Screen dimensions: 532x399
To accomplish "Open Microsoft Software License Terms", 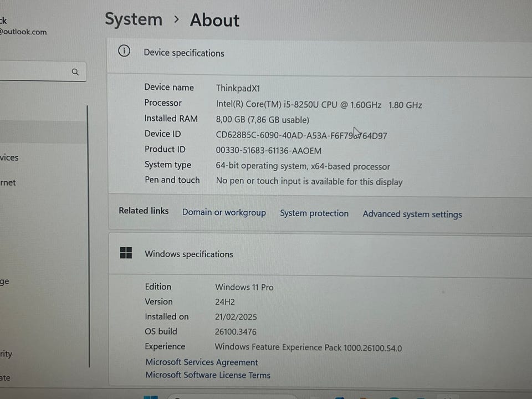I will tap(208, 375).
